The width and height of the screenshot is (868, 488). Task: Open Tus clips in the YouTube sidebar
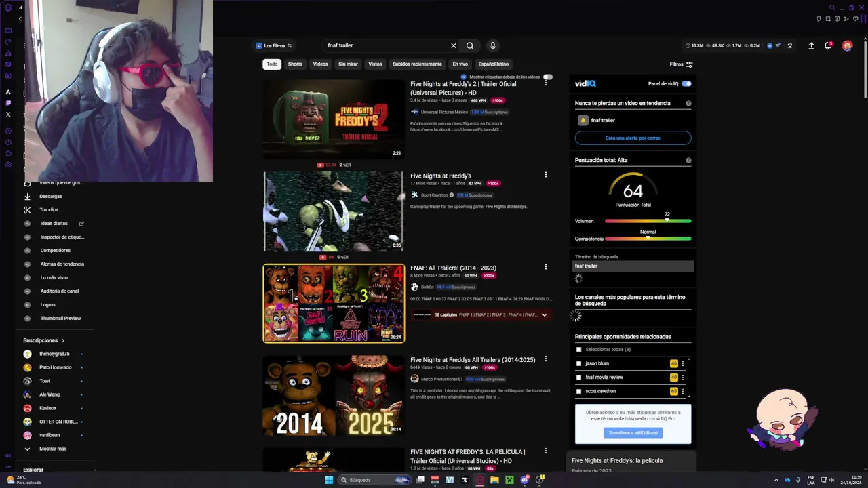tap(49, 210)
